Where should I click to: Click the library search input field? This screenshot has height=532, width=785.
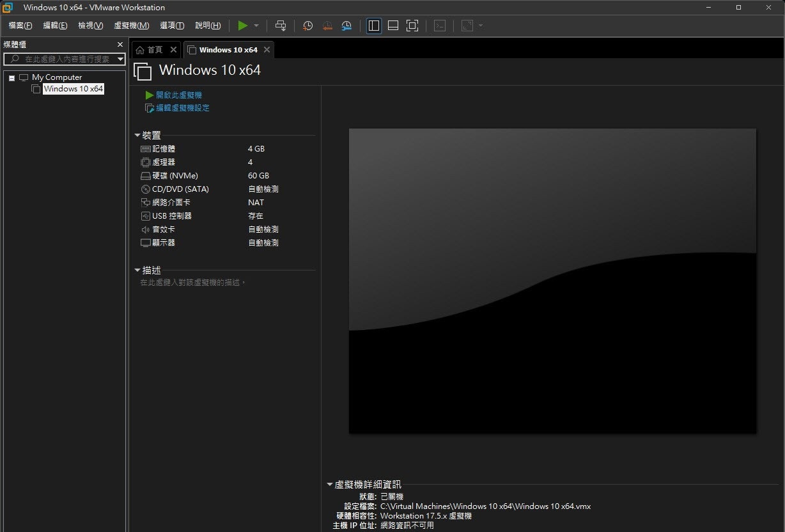coord(64,59)
